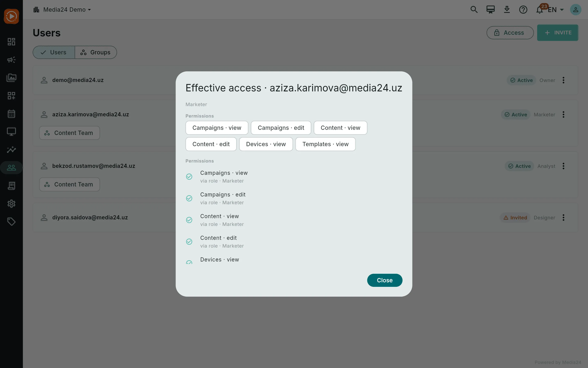This screenshot has height=368, width=588.
Task: Click the aziza.karimova@media24.uz user email
Action: pyautogui.click(x=90, y=114)
